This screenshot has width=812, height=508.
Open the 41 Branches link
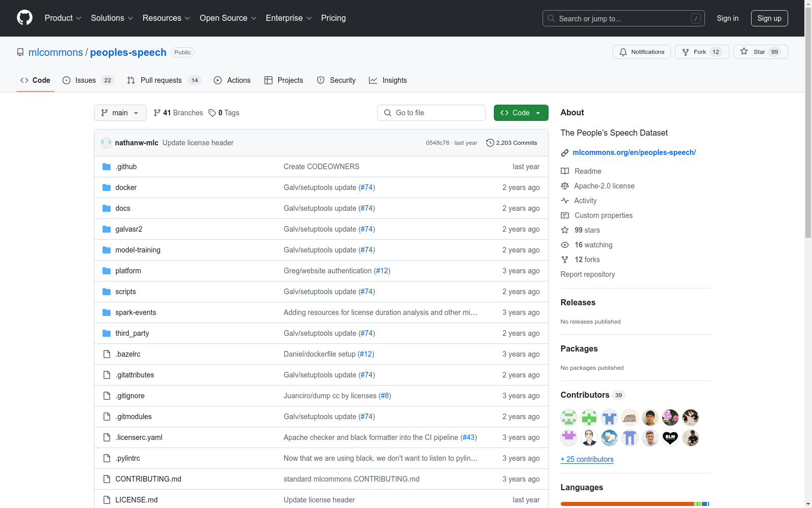pos(179,113)
